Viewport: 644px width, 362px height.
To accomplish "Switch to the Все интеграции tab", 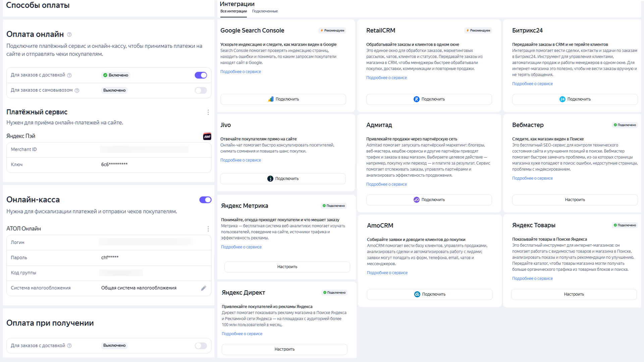I will [233, 11].
